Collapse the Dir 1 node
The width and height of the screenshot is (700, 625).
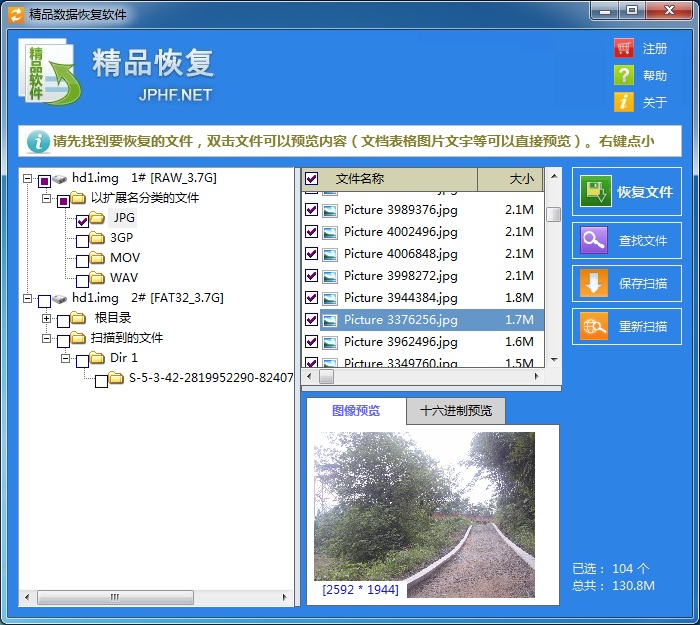[66, 358]
